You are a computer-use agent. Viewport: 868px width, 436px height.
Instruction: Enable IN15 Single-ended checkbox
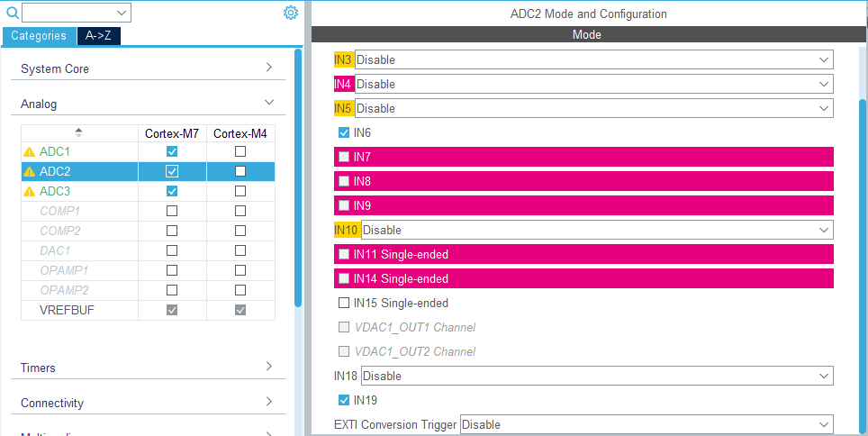coord(344,303)
